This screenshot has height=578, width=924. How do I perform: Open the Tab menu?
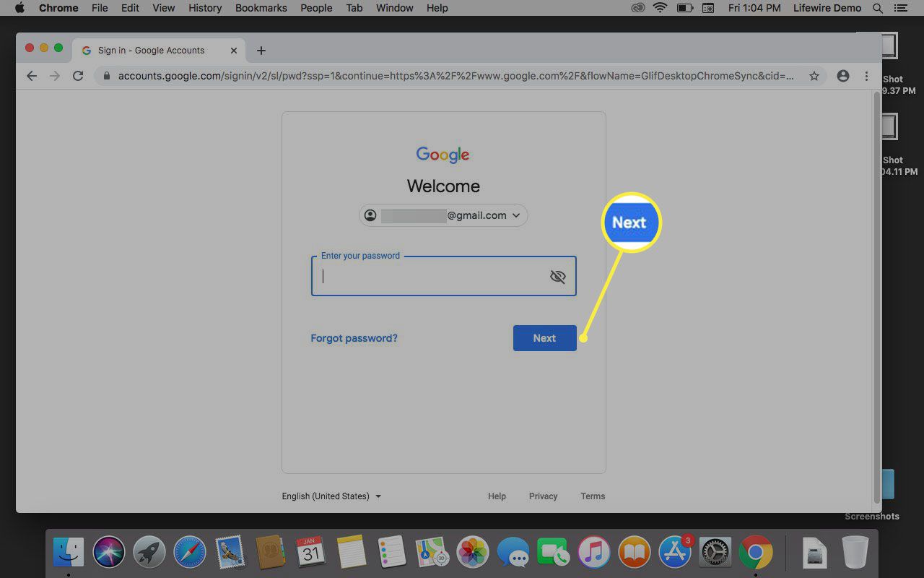click(x=354, y=8)
